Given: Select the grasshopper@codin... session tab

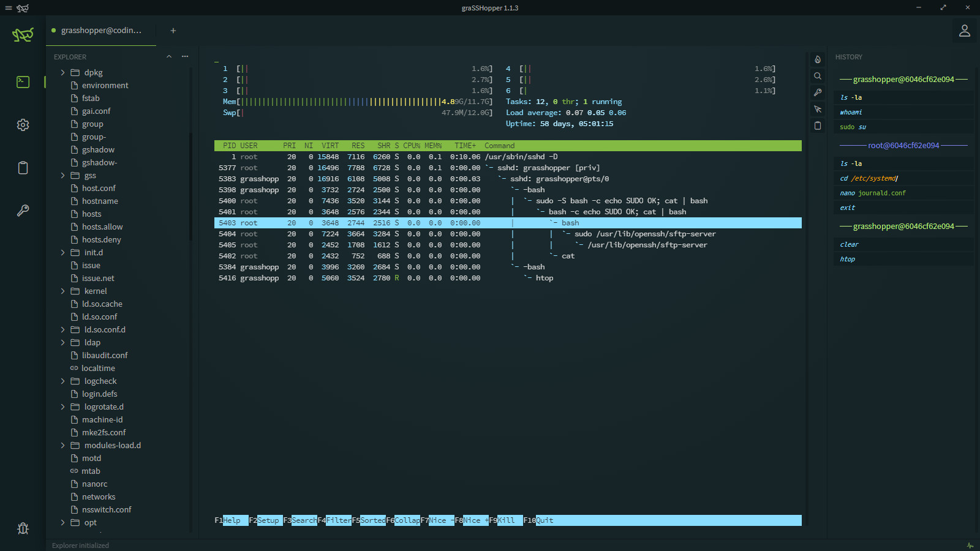Looking at the screenshot, I should pyautogui.click(x=101, y=31).
